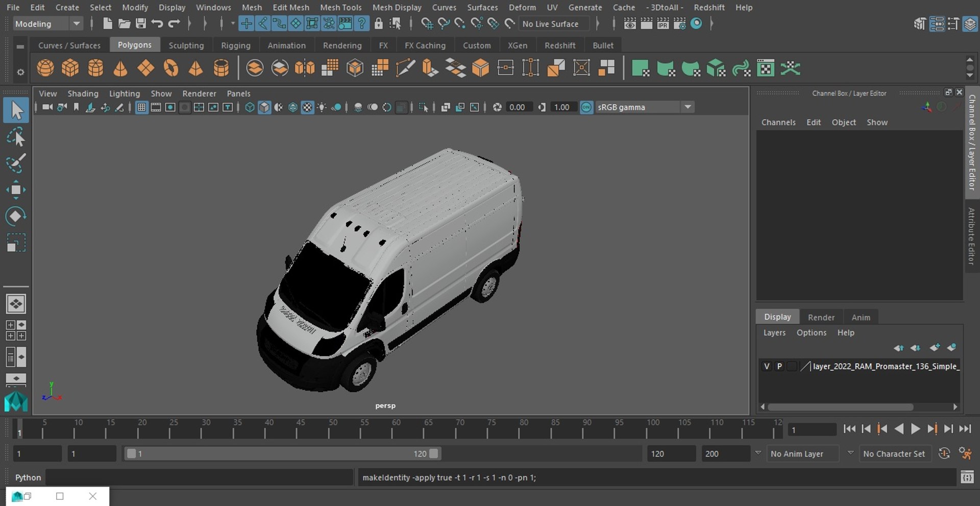980x506 pixels.
Task: Toggle smooth shade all in viewport
Action: [264, 107]
